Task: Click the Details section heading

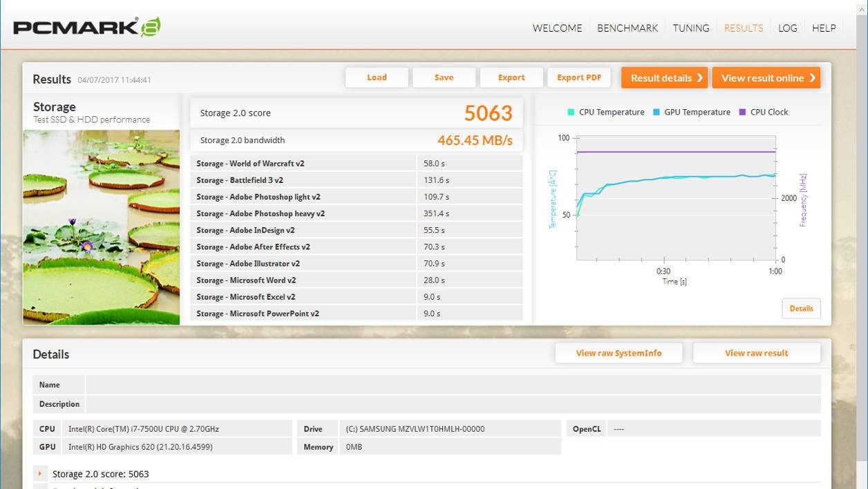Action: (x=51, y=354)
